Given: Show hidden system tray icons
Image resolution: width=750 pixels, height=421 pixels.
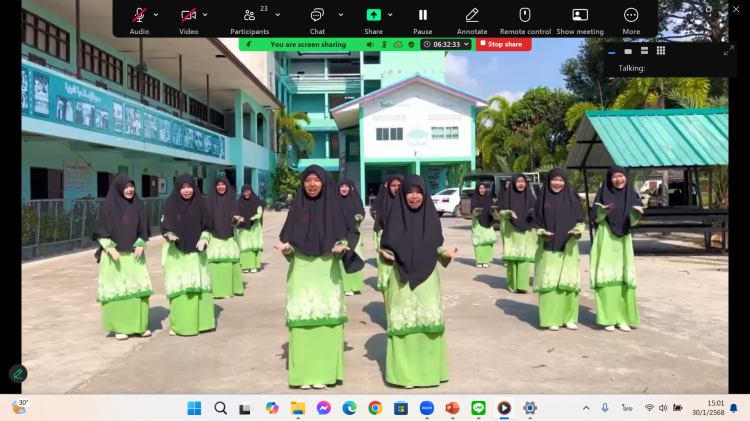Looking at the screenshot, I should coord(586,408).
